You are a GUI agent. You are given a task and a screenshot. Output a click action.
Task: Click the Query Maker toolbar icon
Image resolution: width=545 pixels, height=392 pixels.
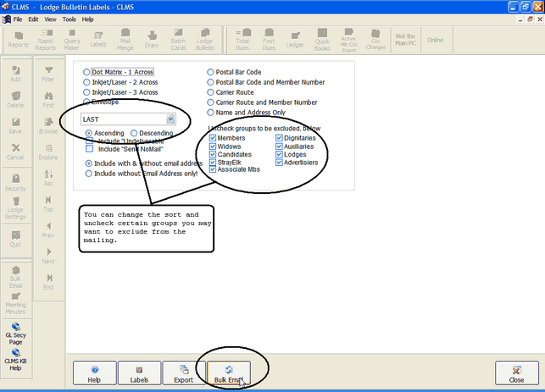click(71, 40)
